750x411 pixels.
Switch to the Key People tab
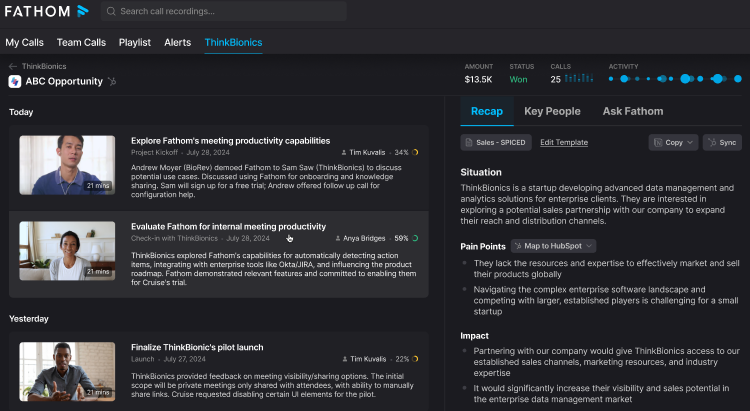click(552, 111)
